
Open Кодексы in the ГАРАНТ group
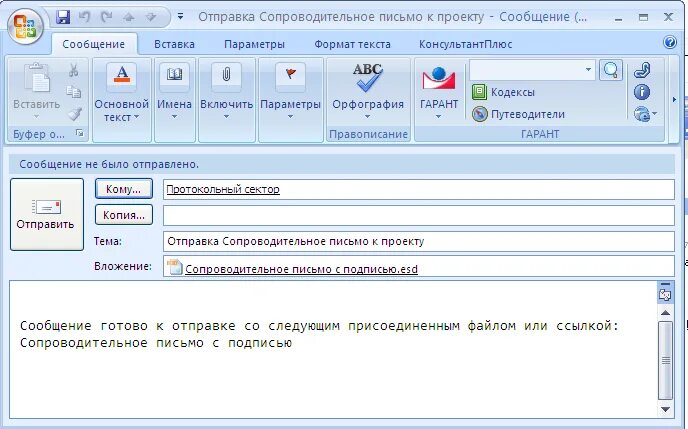[503, 92]
